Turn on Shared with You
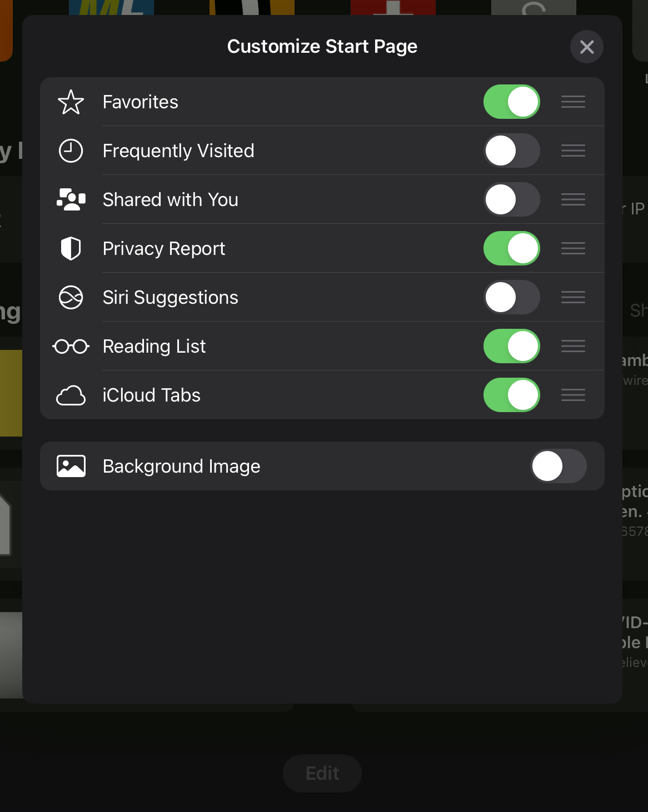Screen dimensions: 648x812 tap(511, 200)
